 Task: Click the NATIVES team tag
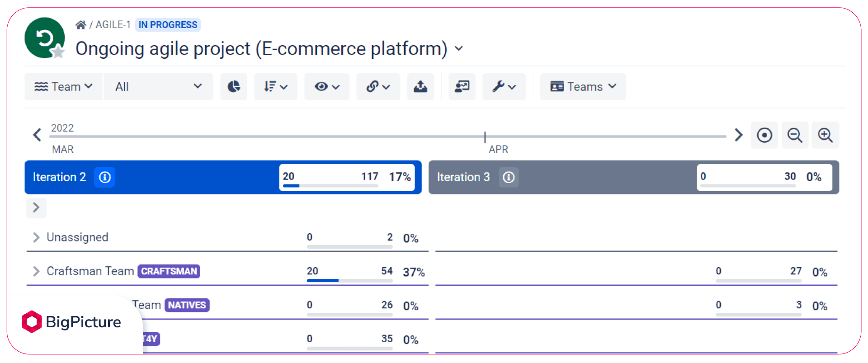pos(187,305)
